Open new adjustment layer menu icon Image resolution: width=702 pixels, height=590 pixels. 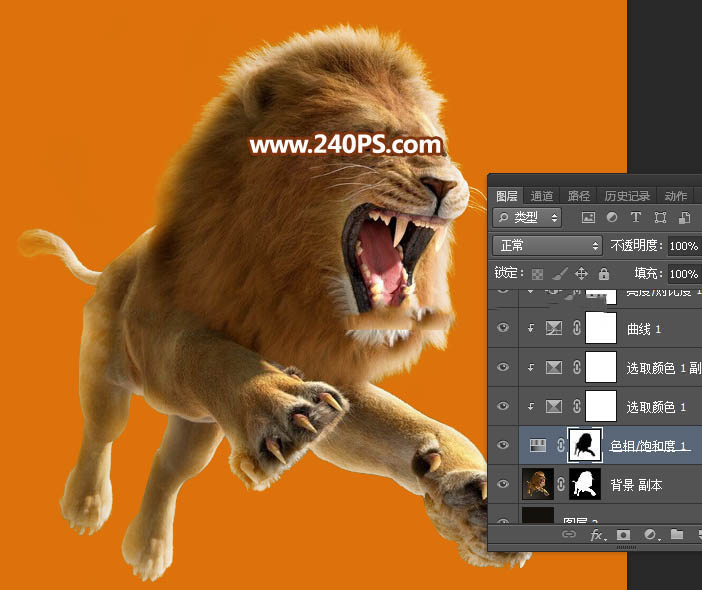[650, 535]
